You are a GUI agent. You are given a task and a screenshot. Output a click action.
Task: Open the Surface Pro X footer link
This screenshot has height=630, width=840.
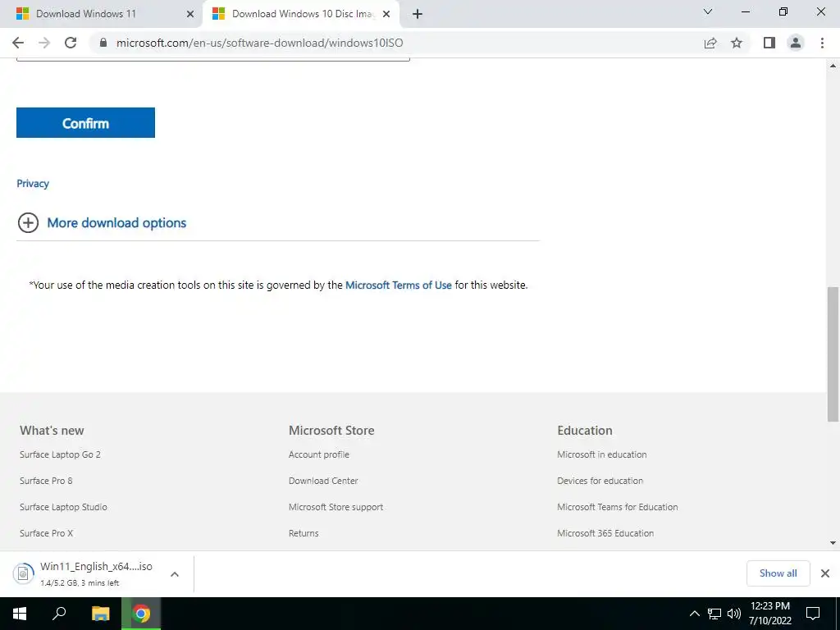click(x=47, y=533)
